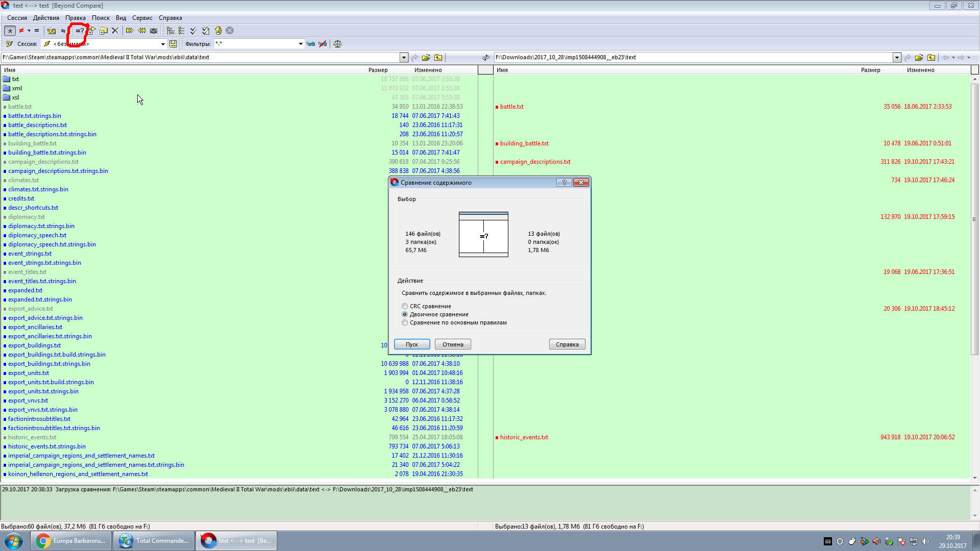This screenshot has width=980, height=551.
Task: Open the left folder path dropdown
Action: pos(404,58)
